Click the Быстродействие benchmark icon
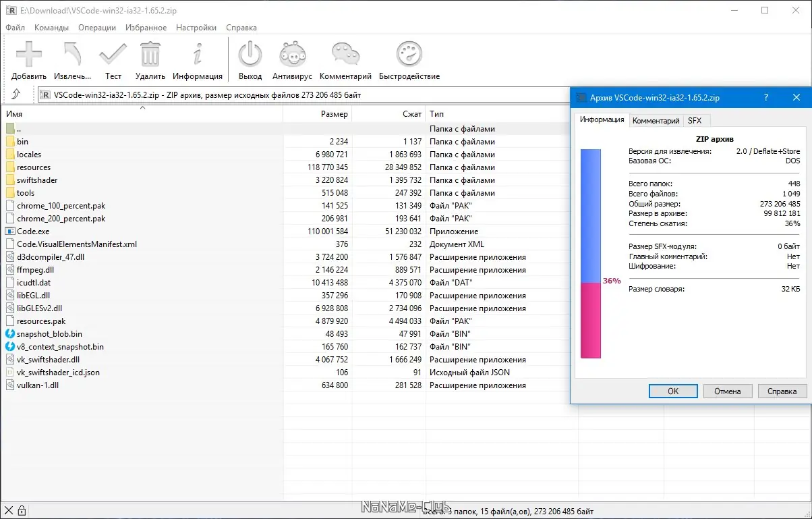The image size is (812, 519). click(409, 54)
